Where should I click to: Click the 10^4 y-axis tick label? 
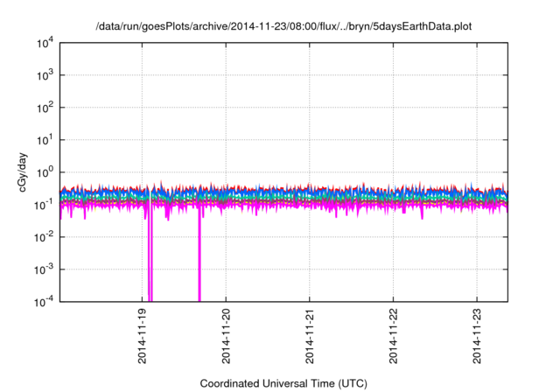pyautogui.click(x=45, y=44)
